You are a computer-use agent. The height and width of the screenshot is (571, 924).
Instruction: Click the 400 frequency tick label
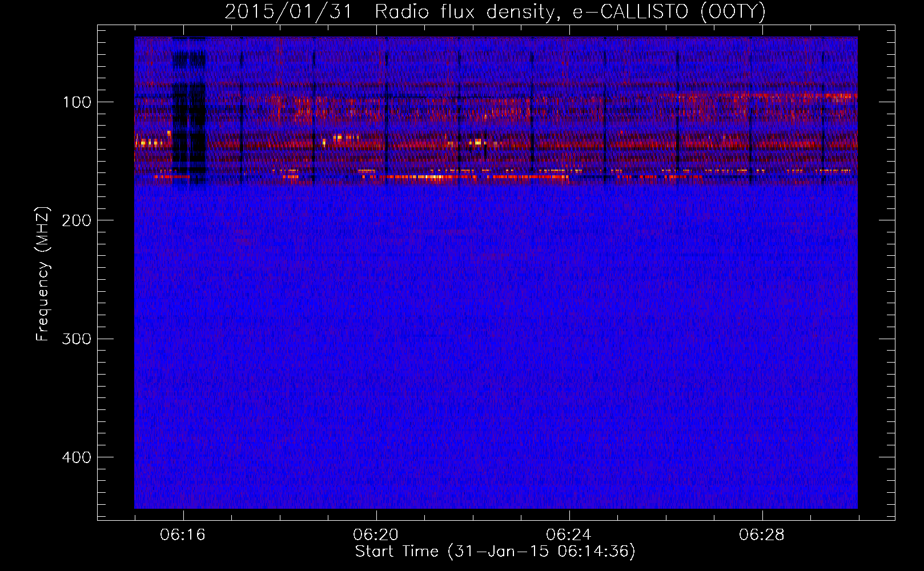tap(77, 457)
